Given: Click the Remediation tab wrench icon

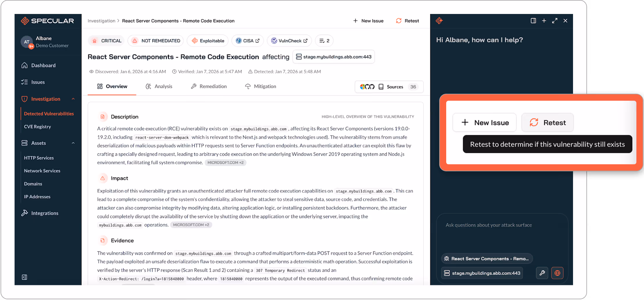Looking at the screenshot, I should pos(193,86).
